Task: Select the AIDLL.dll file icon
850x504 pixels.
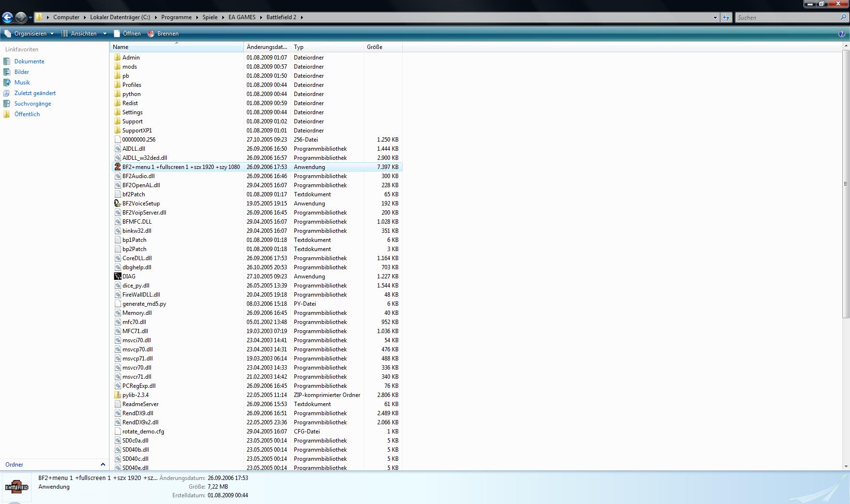Action: coord(118,149)
